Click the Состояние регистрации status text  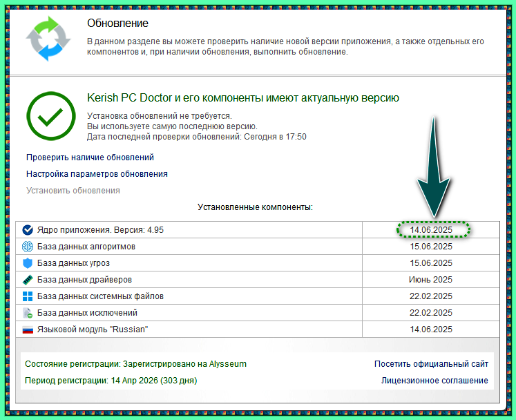(135, 364)
